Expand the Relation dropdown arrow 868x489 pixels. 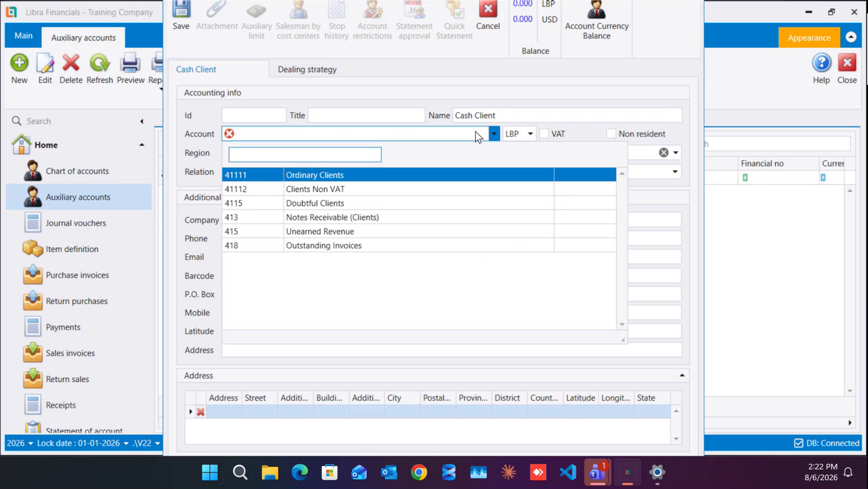[675, 171]
